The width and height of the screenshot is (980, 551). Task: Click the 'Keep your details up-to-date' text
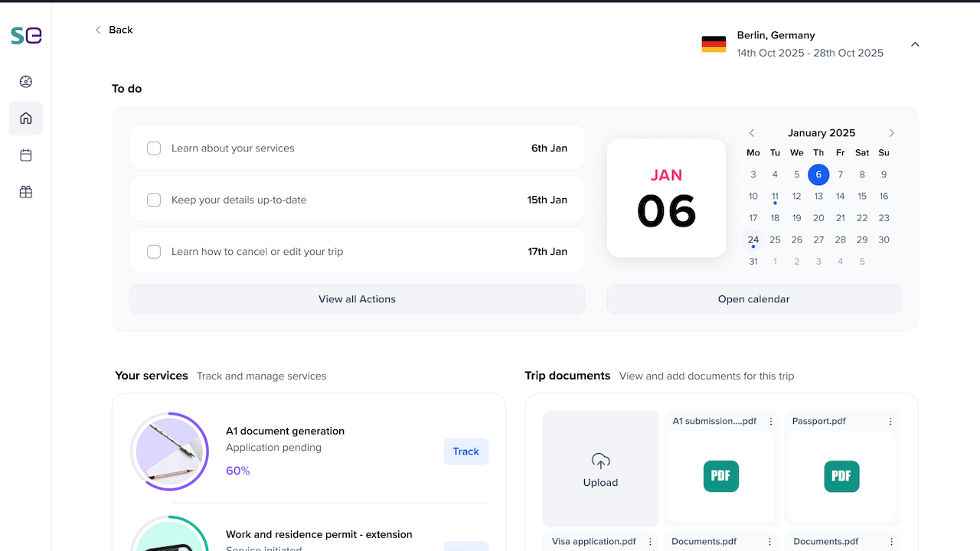[239, 200]
